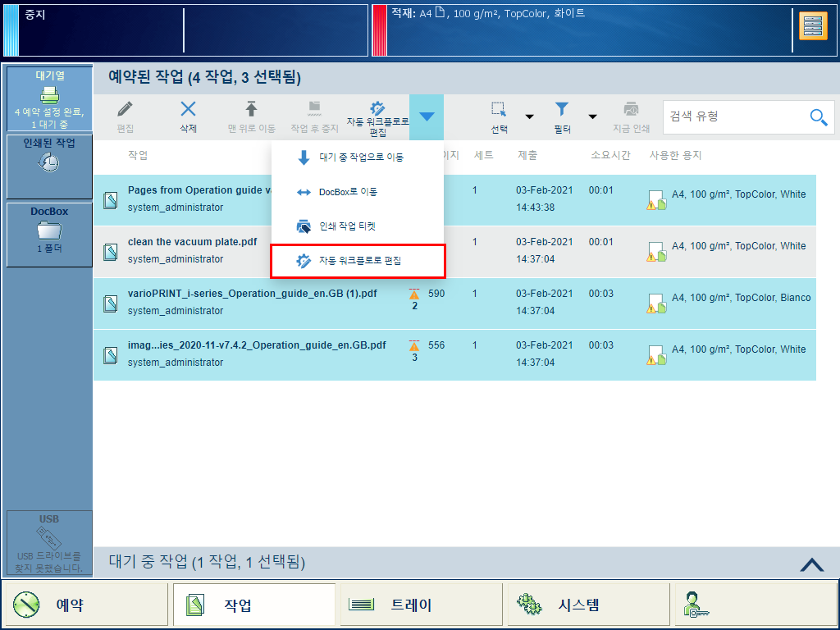Choose Print job ticket (인쇄 작업 티켓) menu item
The image size is (840, 630).
358,226
